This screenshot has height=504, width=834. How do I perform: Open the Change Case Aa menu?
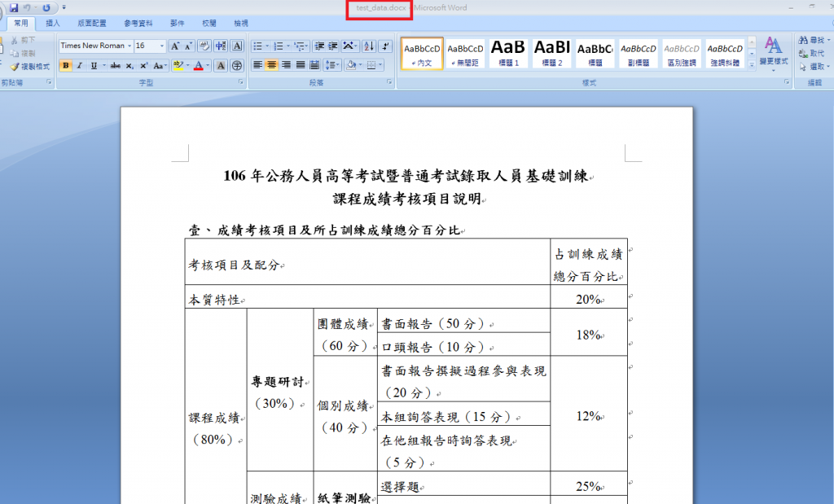coord(160,65)
